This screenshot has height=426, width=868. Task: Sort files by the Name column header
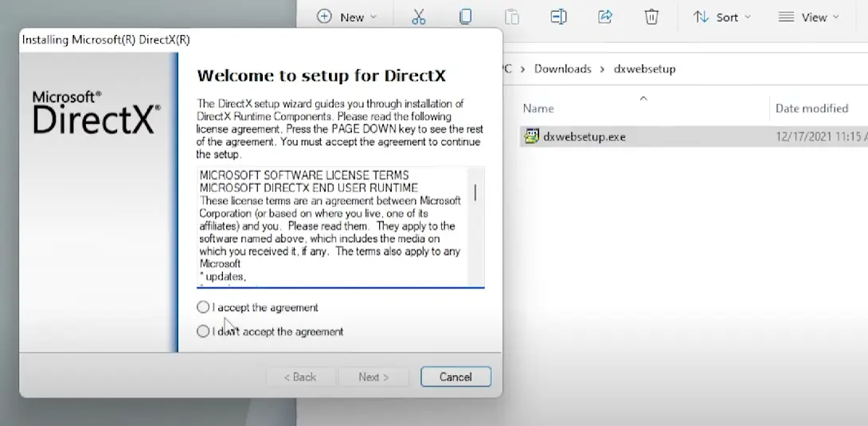pos(538,108)
